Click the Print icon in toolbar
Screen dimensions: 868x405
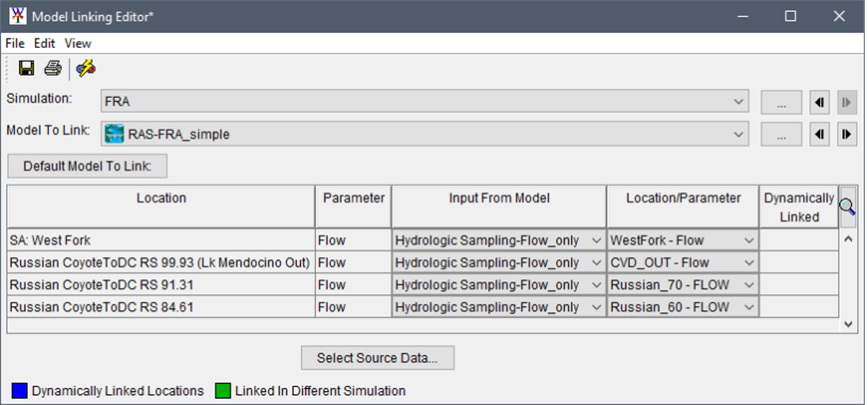click(52, 68)
